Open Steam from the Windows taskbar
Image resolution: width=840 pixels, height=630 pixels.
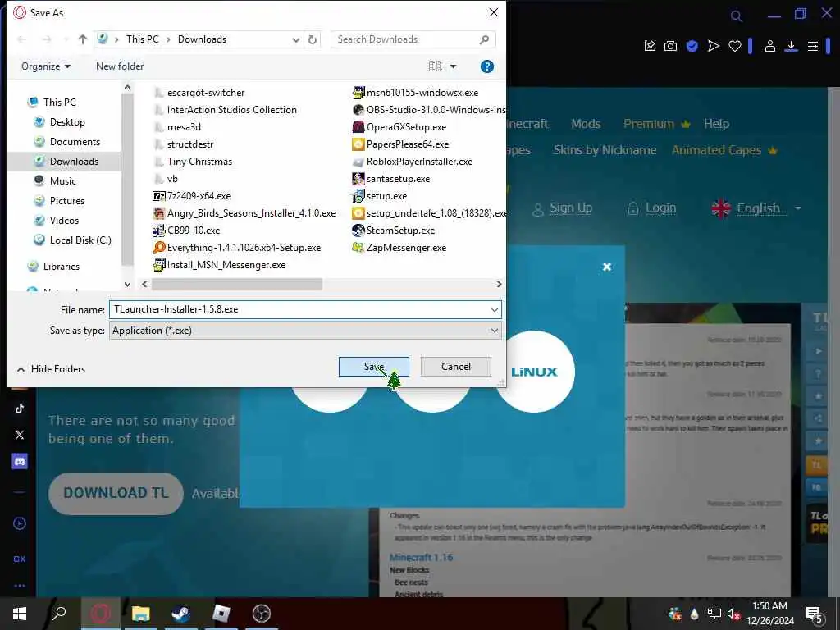(x=180, y=614)
